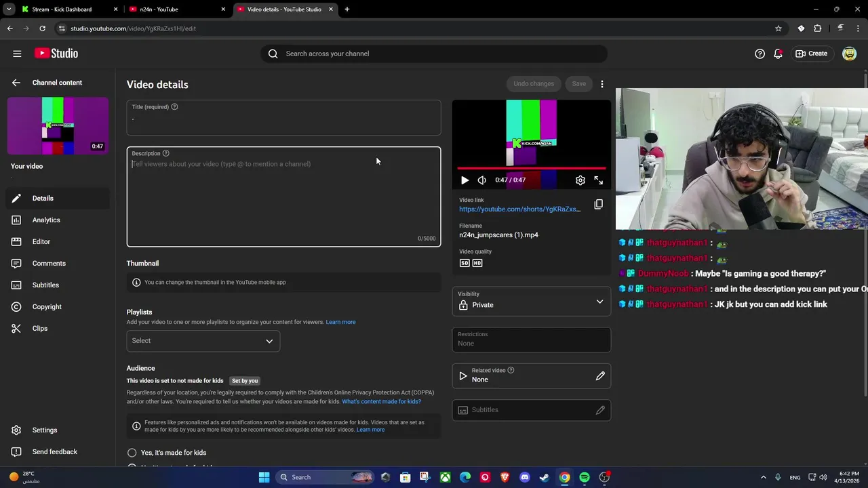Open the hamburger navigation menu
Image resolution: width=868 pixels, height=488 pixels.
[17, 54]
